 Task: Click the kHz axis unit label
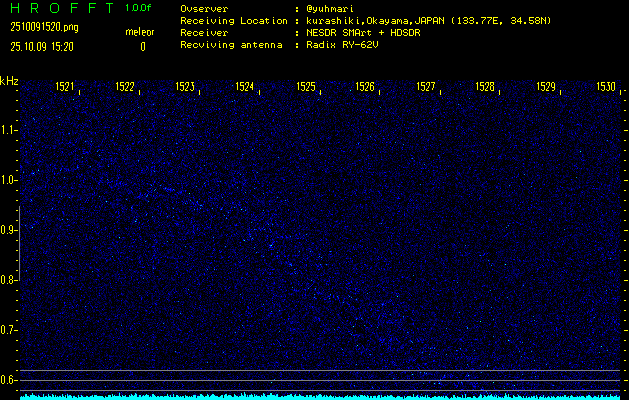pyautogui.click(x=9, y=81)
